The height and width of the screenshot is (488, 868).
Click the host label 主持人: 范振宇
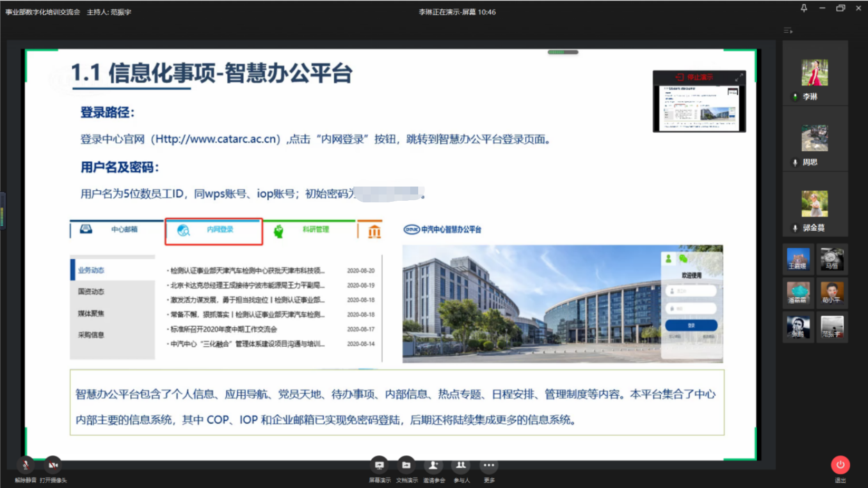point(109,12)
